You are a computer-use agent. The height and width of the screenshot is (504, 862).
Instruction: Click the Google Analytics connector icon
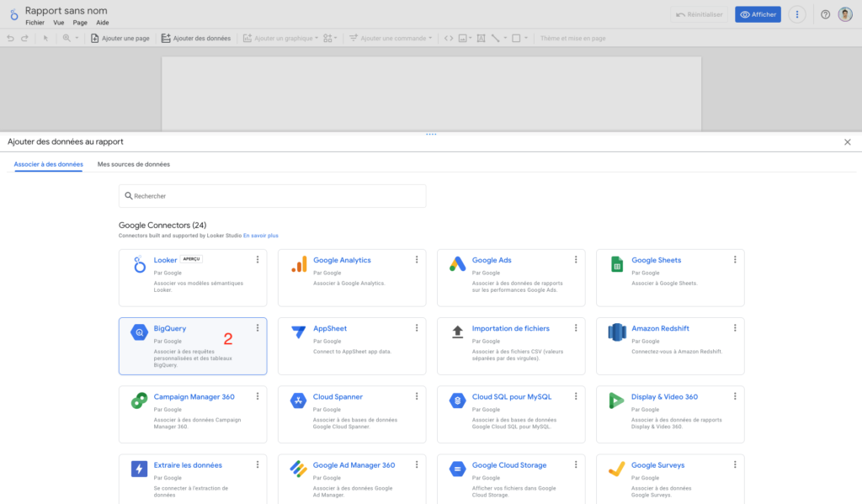299,264
